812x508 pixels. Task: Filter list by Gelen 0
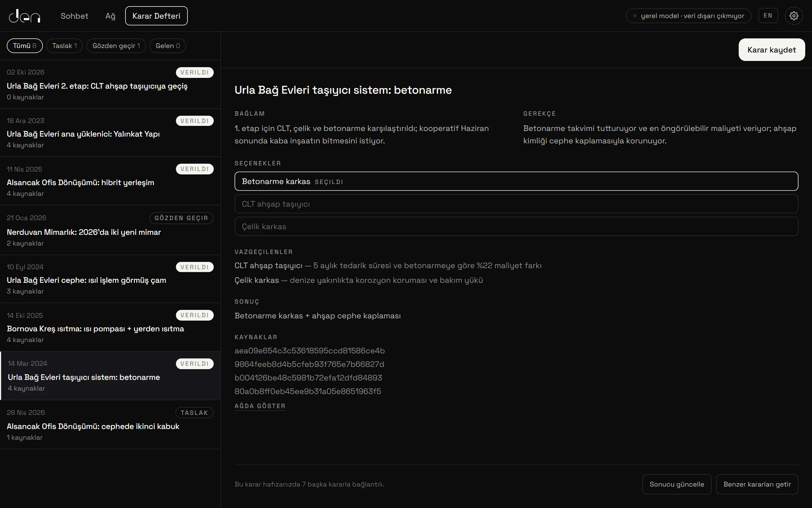point(167,46)
